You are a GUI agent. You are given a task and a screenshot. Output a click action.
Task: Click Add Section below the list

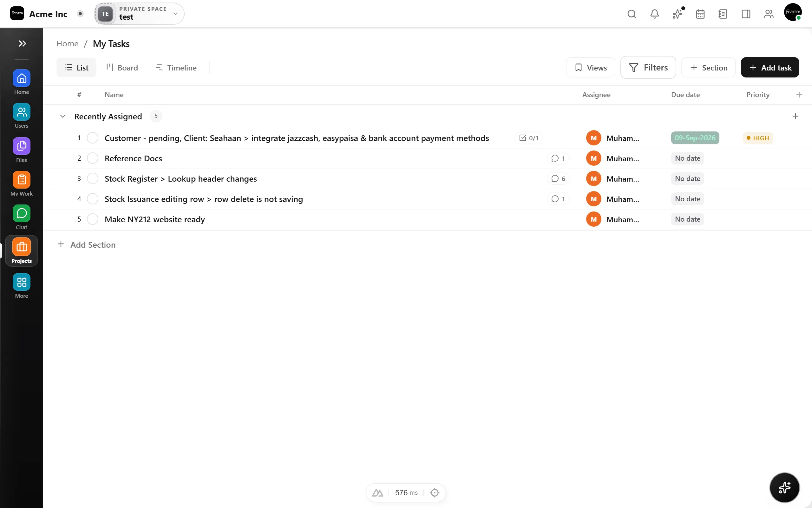pyautogui.click(x=87, y=244)
